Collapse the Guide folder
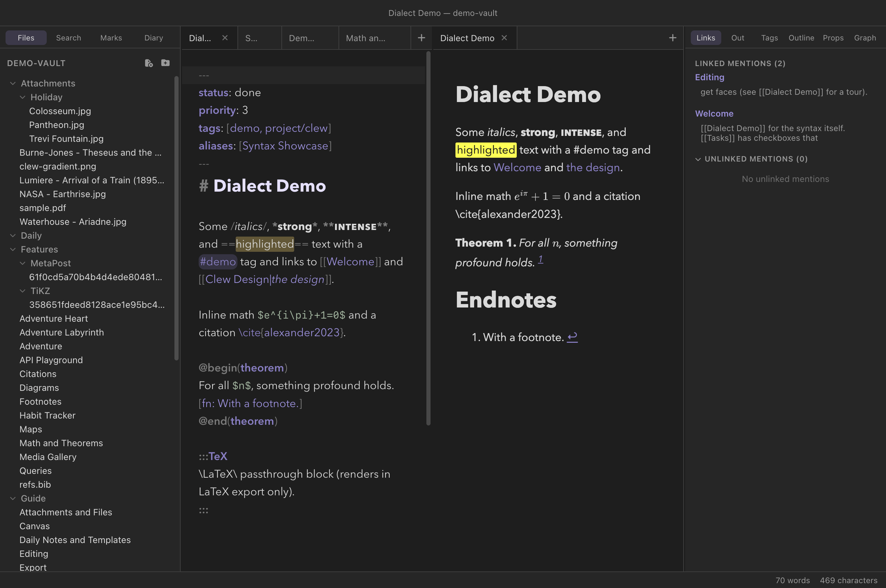Image resolution: width=886 pixels, height=588 pixels. coord(13,498)
